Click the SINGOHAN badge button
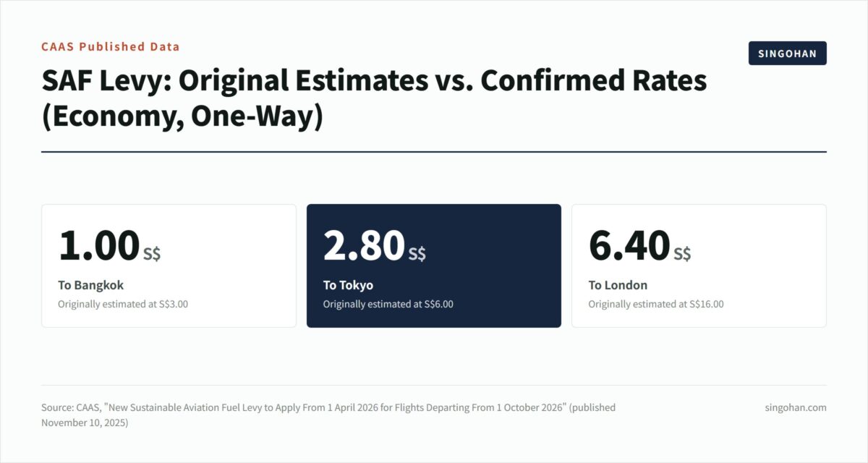 point(787,54)
